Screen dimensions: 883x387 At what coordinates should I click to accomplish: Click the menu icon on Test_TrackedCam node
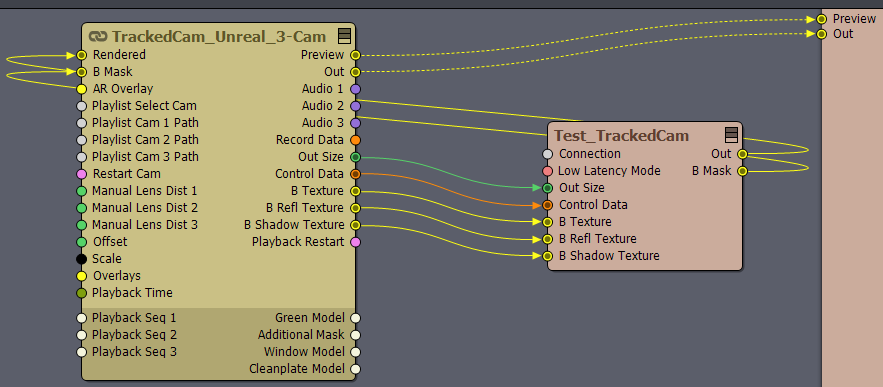[x=731, y=135]
